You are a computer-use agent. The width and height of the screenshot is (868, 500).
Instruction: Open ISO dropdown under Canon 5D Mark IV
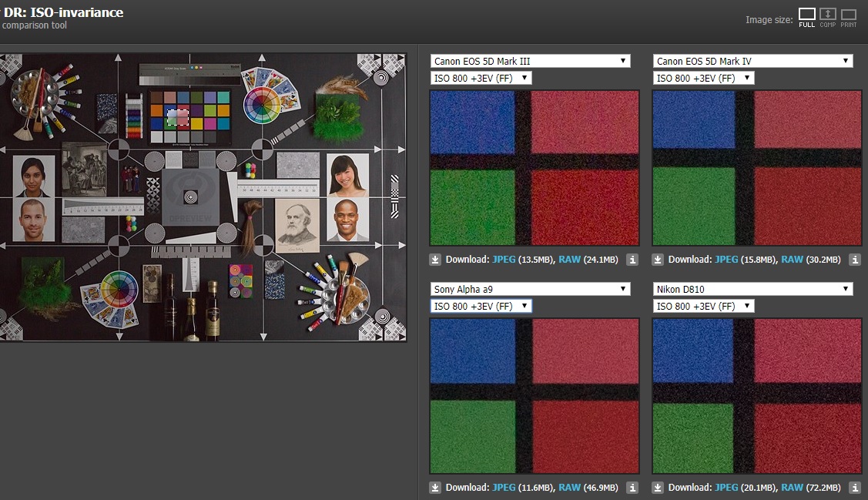(x=704, y=78)
